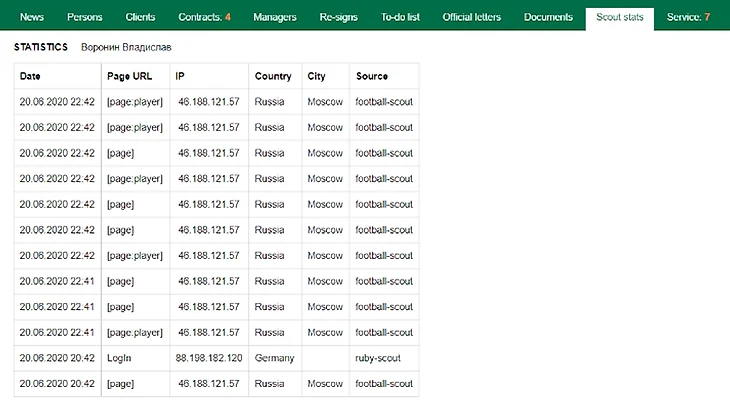Open the Re-signs tab
This screenshot has height=405, width=730.
coord(340,17)
